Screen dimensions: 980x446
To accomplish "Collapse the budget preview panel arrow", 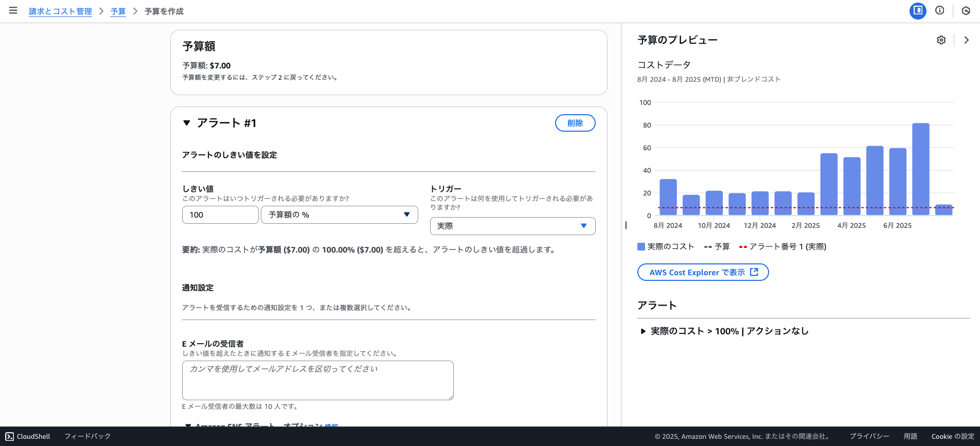I will pos(967,40).
